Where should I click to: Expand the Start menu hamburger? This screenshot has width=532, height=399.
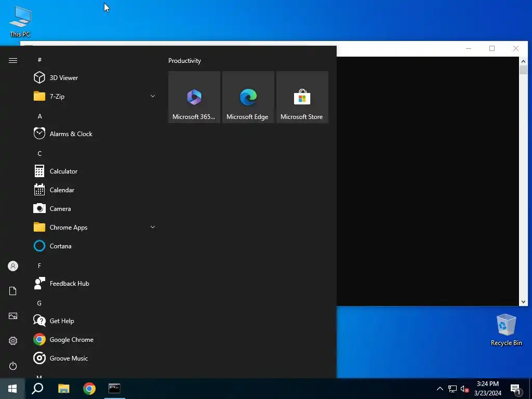[x=13, y=60]
